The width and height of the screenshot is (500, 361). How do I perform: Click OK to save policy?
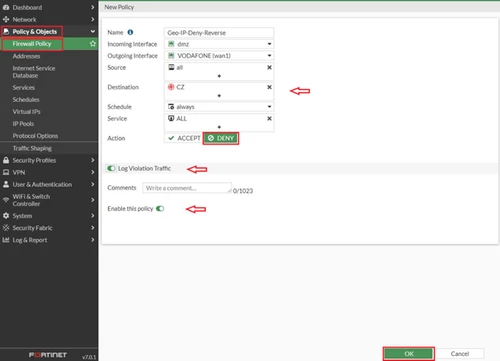tap(409, 354)
